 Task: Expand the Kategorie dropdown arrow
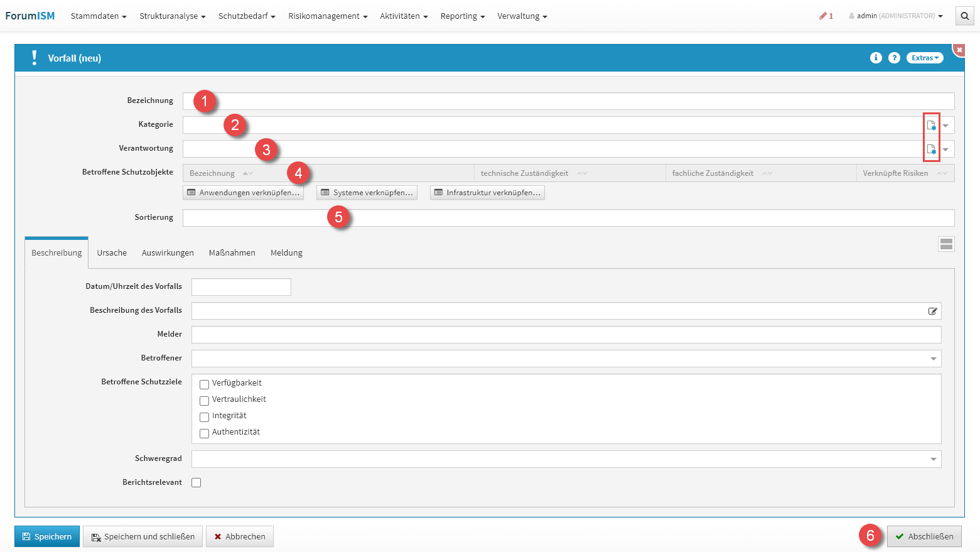945,126
